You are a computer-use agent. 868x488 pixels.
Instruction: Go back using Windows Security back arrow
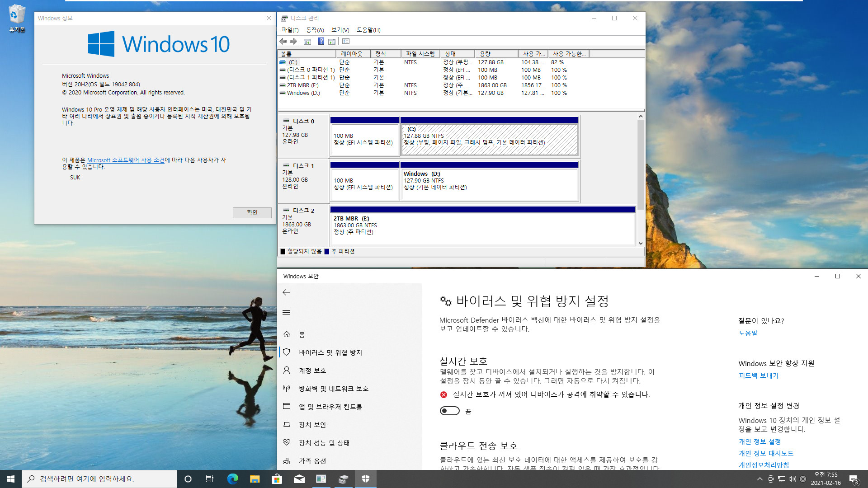click(286, 292)
